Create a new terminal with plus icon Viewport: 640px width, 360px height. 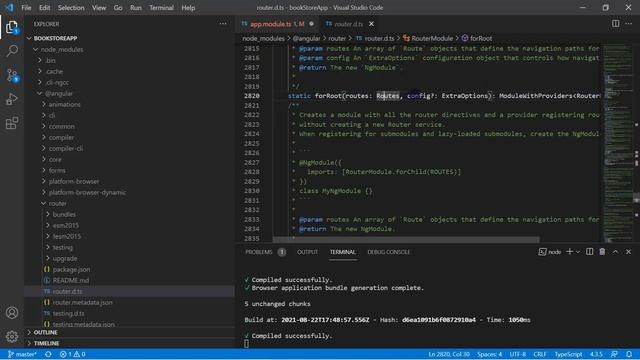click(569, 252)
